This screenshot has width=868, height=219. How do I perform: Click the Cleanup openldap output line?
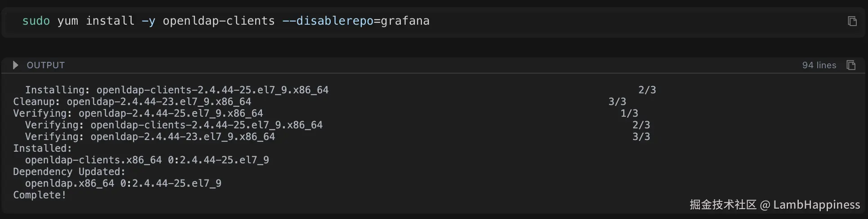point(132,102)
